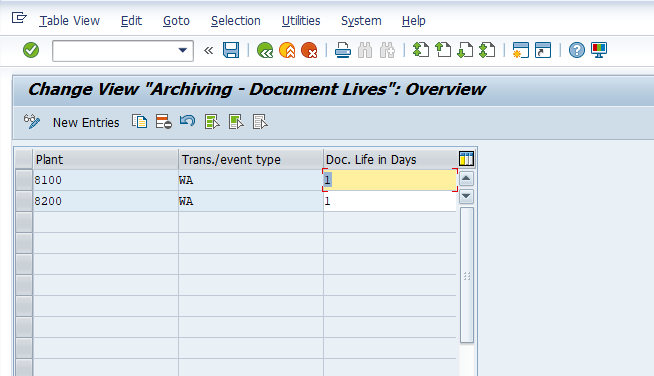Screen dimensions: 654x376
Task: Go to last page icon
Action: [x=487, y=50]
